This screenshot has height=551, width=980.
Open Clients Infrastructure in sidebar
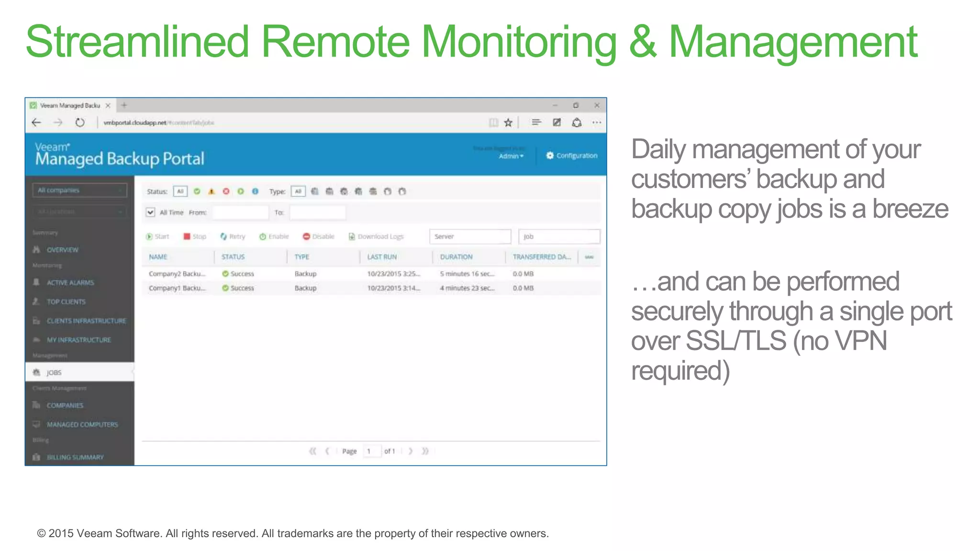coord(86,321)
